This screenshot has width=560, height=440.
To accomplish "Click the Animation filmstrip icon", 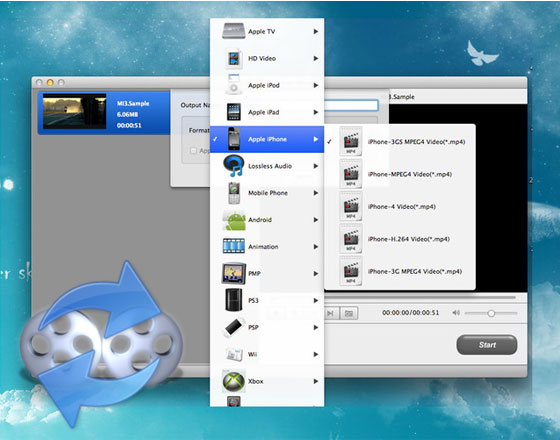I will click(234, 246).
